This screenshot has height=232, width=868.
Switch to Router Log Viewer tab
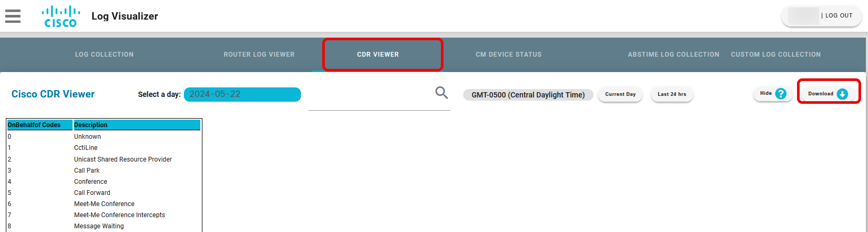tap(259, 55)
